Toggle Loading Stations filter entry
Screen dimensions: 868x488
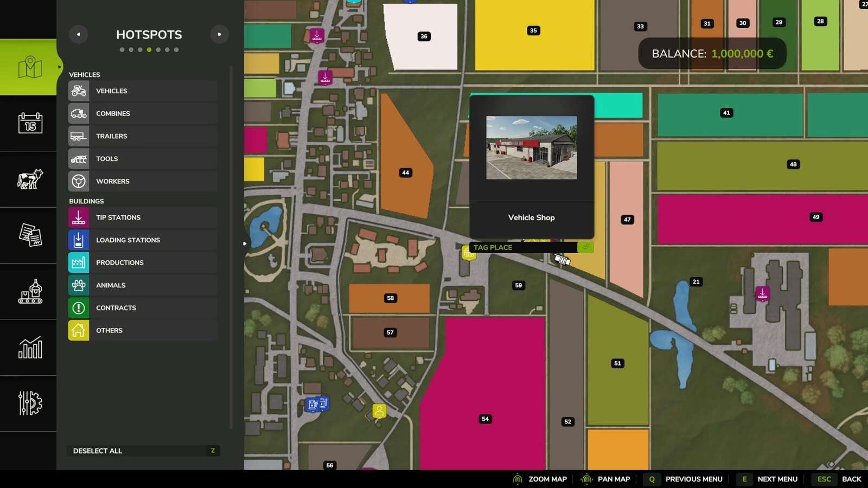click(x=143, y=240)
